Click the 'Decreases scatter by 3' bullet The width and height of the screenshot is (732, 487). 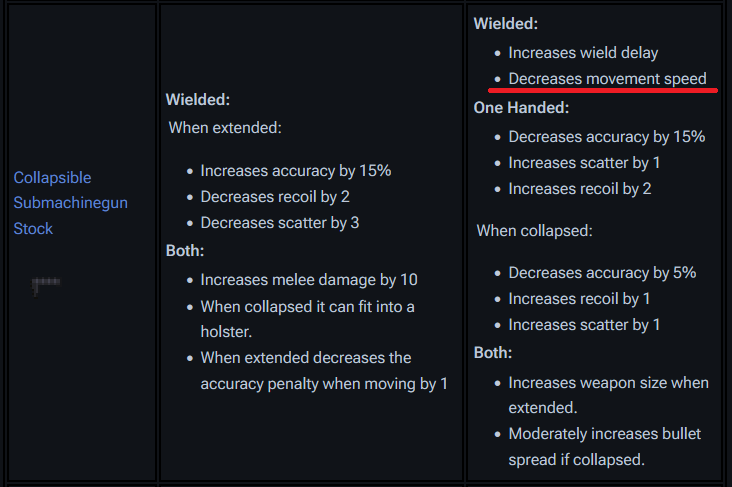tap(279, 222)
